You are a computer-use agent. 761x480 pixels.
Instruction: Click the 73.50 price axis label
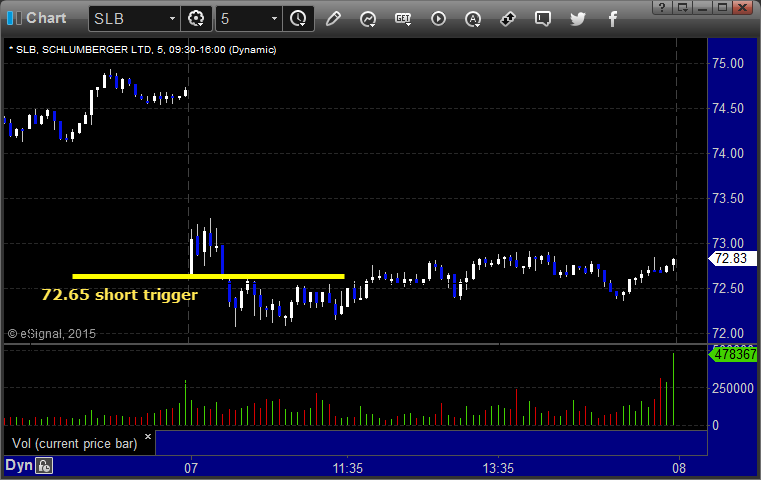(x=728, y=199)
